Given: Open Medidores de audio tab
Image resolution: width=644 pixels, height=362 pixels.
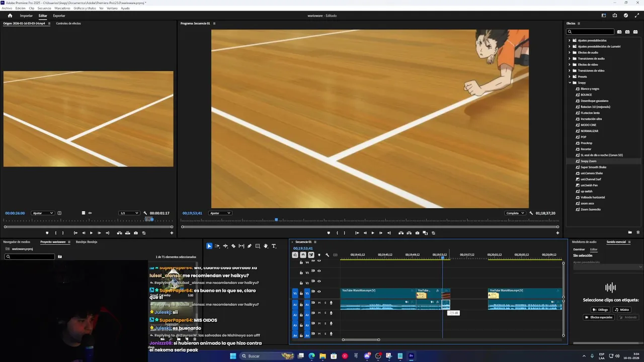Looking at the screenshot, I should tap(584, 242).
